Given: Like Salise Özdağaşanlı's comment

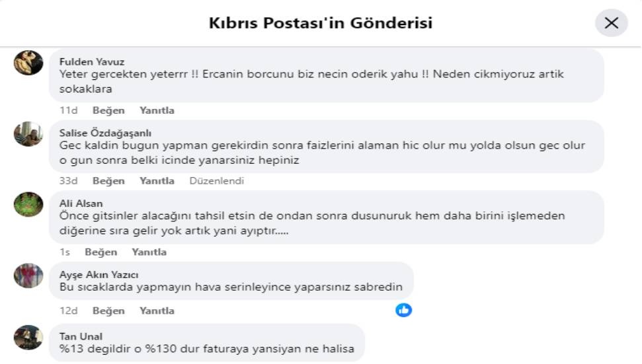Looking at the screenshot, I should pos(108,180).
